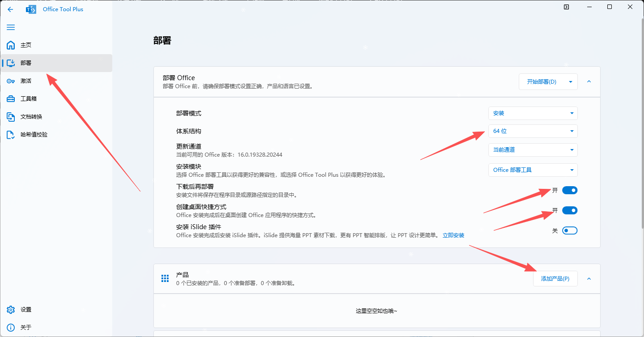Open the hamburger menu above 主页
This screenshot has height=337, width=644.
[x=10, y=27]
